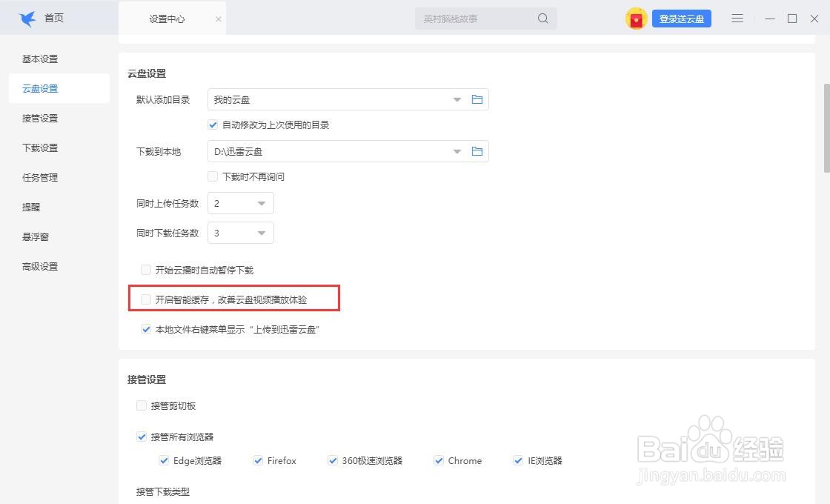Enable 开启智能缓存 checkbox
Image resolution: width=830 pixels, height=504 pixels.
point(146,299)
